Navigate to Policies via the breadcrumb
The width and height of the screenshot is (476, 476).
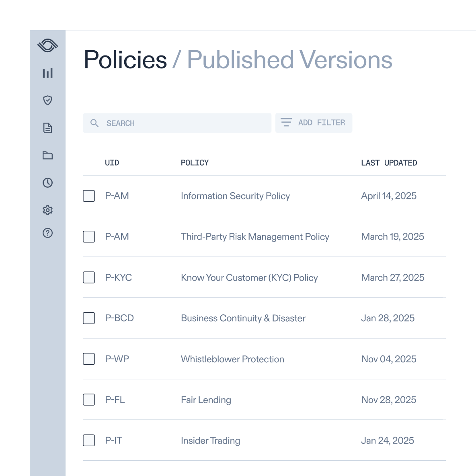point(125,59)
